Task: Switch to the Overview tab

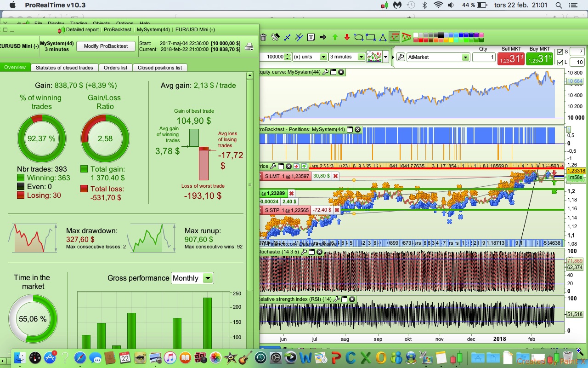Action: click(x=15, y=68)
